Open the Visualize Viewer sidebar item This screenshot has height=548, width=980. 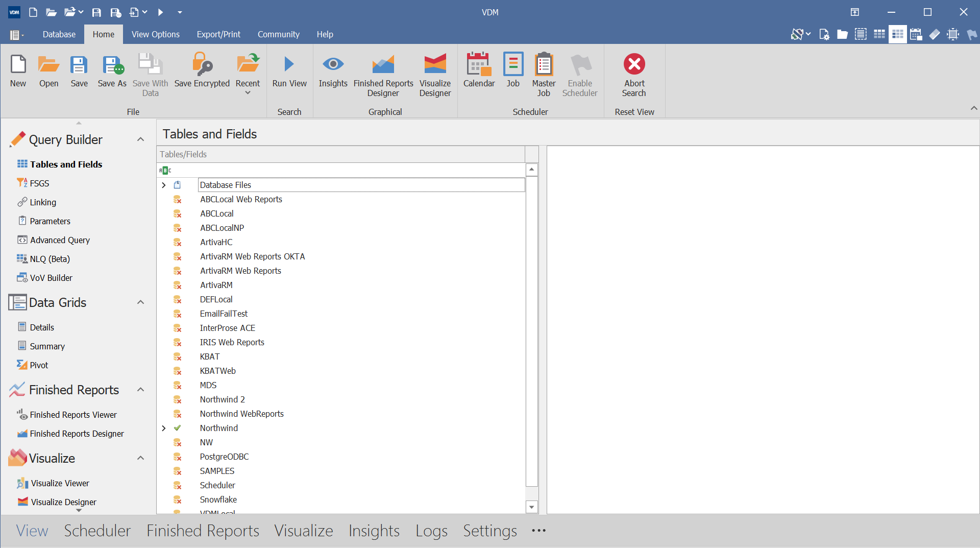click(x=60, y=483)
